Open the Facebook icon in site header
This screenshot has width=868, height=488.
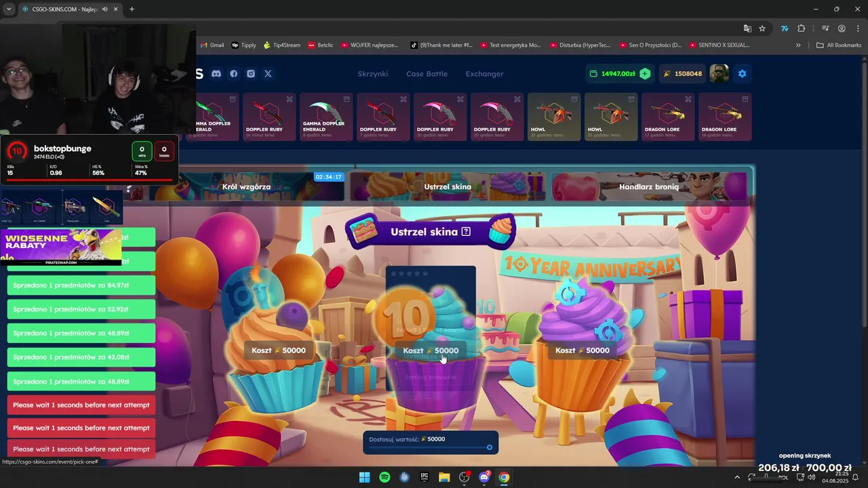234,74
